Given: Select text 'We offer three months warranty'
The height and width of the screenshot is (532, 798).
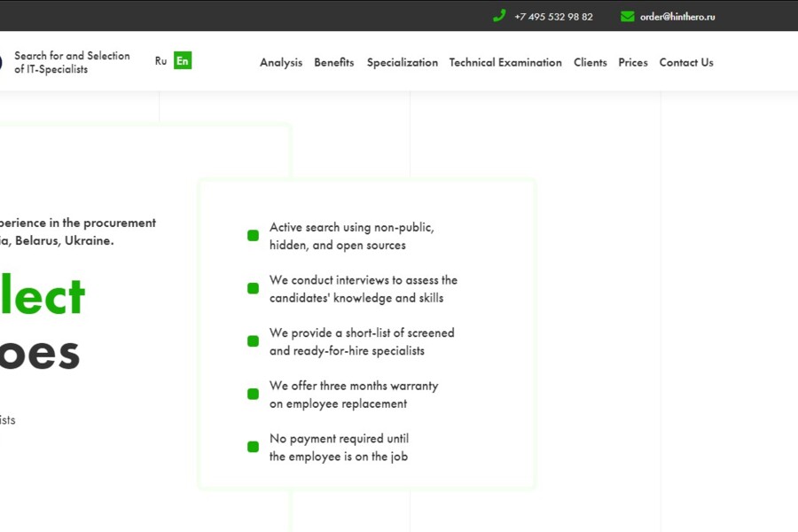Looking at the screenshot, I should click(354, 386).
